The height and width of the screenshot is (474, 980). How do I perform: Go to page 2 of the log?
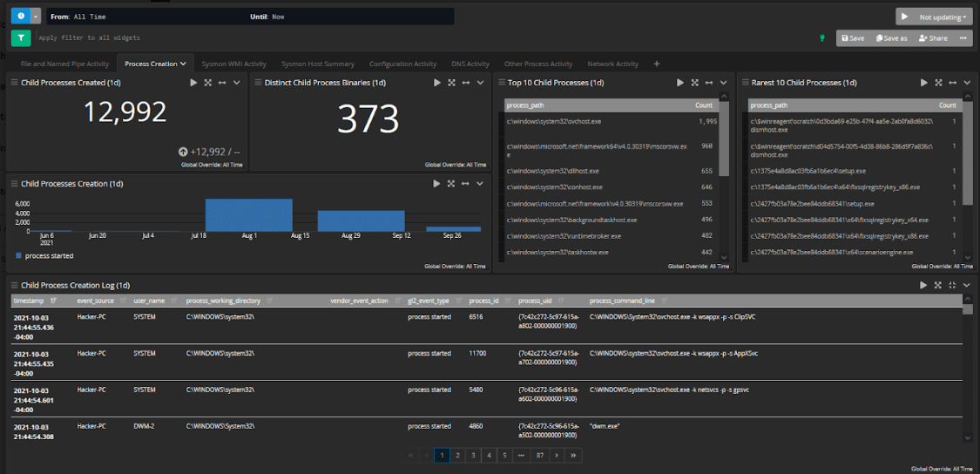pyautogui.click(x=456, y=455)
